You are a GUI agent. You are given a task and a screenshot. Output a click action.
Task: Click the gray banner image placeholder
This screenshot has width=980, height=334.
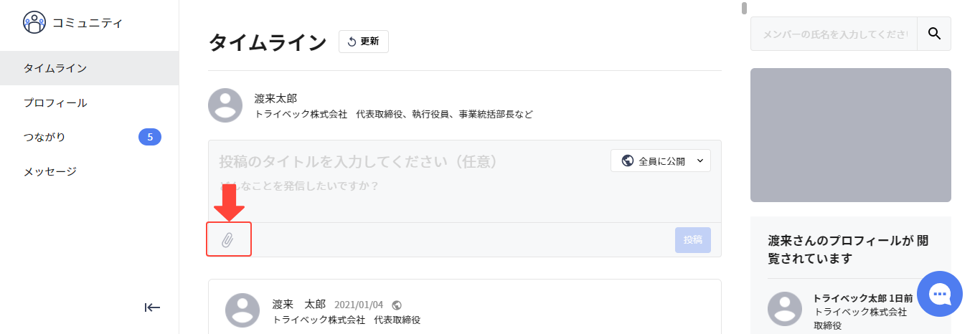[x=851, y=135]
